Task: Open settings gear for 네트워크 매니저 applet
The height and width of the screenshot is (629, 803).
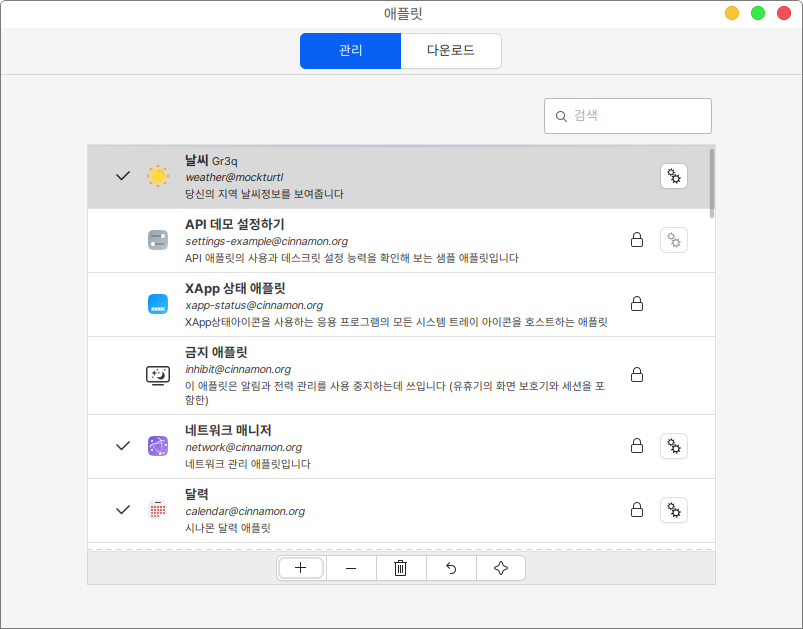Action: (674, 446)
